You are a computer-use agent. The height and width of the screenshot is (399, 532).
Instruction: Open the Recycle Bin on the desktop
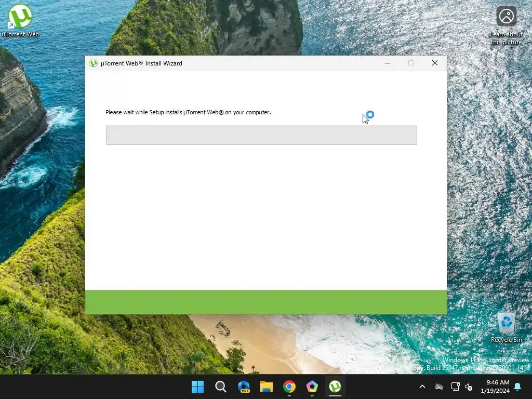pos(506,327)
